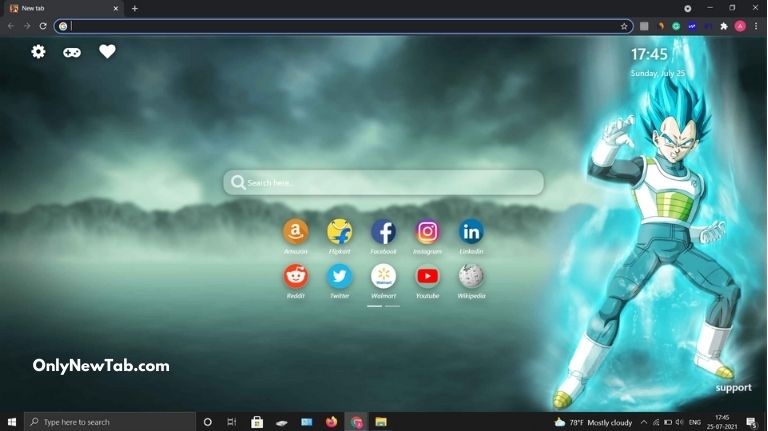
Task: Open the pink 'A' profile avatar
Action: (740, 26)
